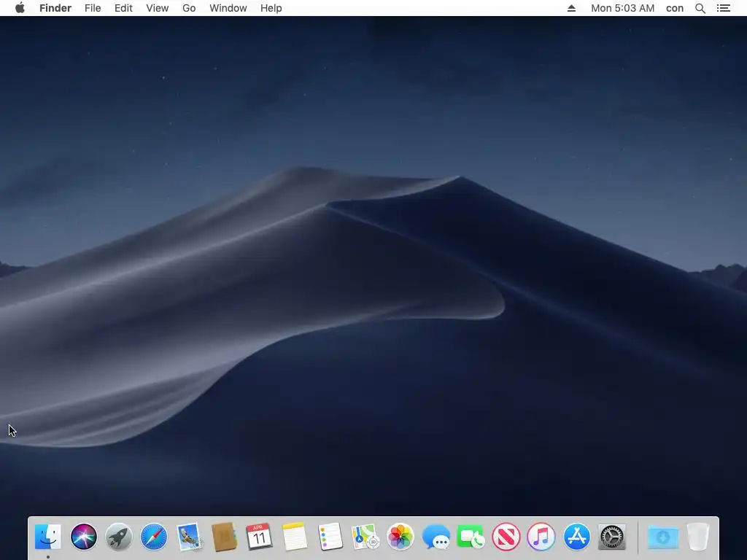Open System Preferences gear icon
The image size is (747, 560).
click(612, 537)
